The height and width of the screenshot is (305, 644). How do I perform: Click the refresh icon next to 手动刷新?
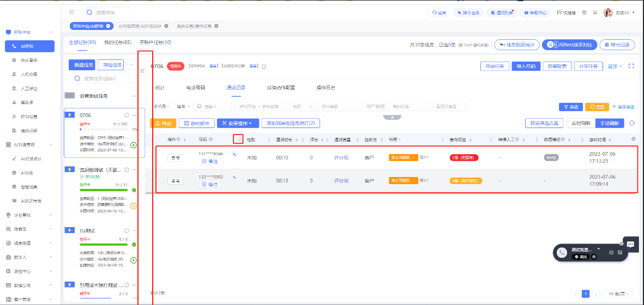tap(632, 123)
